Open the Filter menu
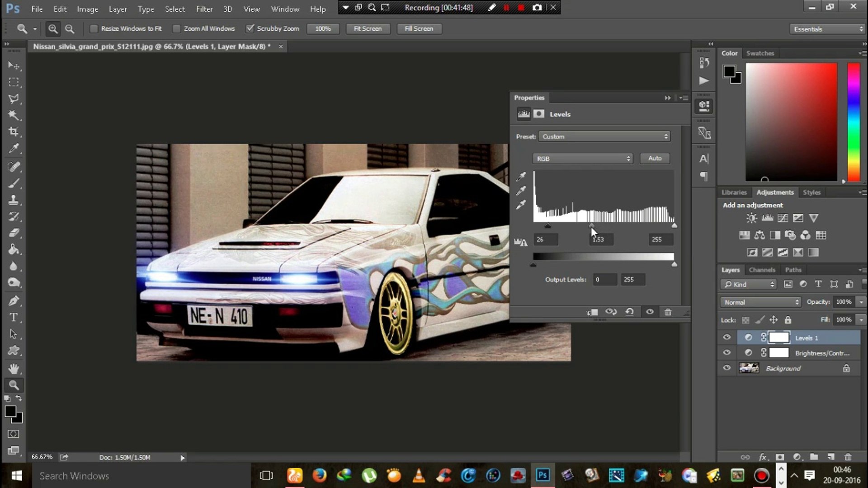 (x=204, y=9)
